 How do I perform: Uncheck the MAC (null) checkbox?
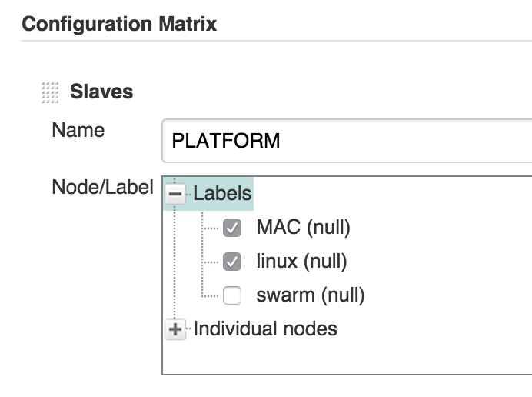(x=232, y=228)
